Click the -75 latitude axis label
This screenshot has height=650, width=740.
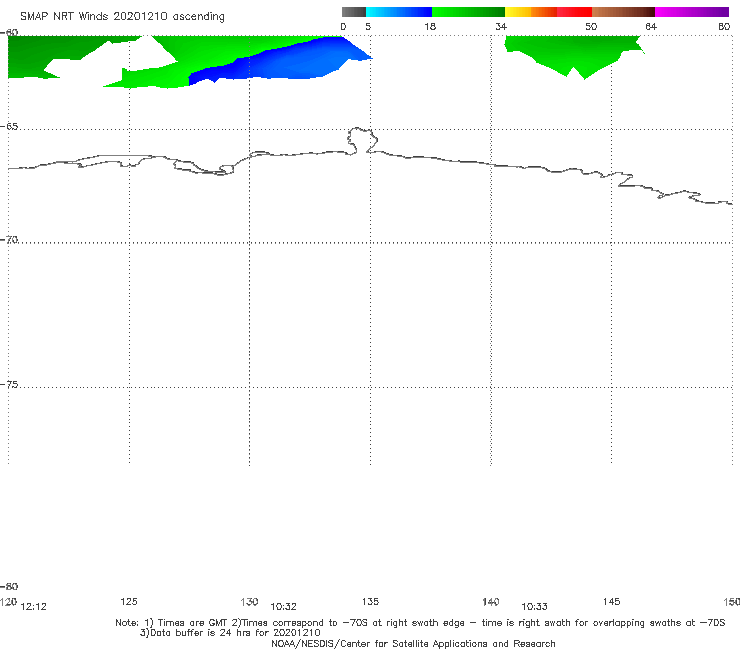9,385
